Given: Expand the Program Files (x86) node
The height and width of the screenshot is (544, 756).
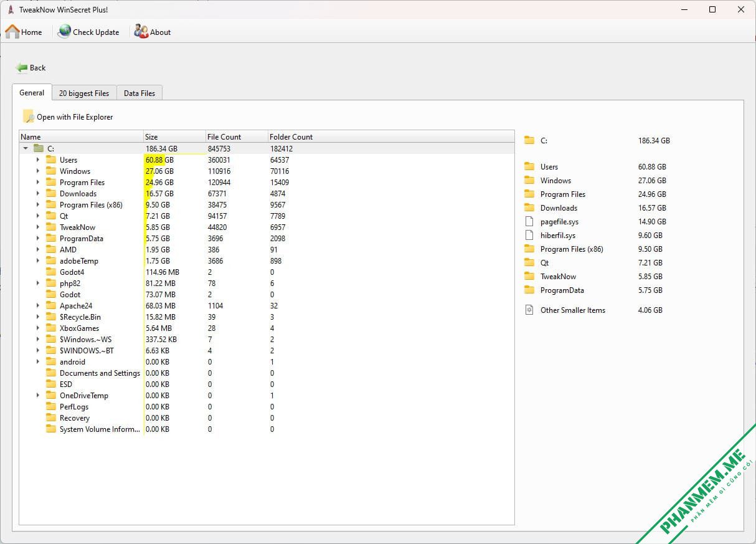Looking at the screenshot, I should click(x=38, y=204).
